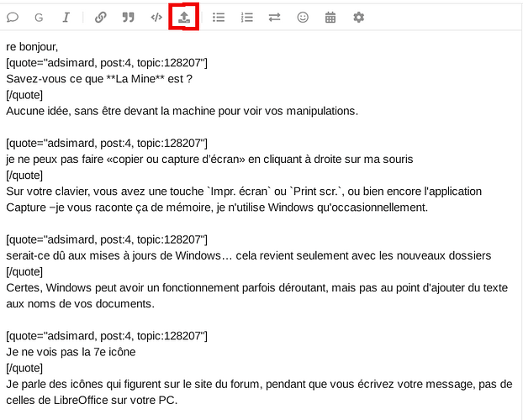The height and width of the screenshot is (420, 523).
Task: Open the emoji picker smiley icon
Action: [303, 17]
